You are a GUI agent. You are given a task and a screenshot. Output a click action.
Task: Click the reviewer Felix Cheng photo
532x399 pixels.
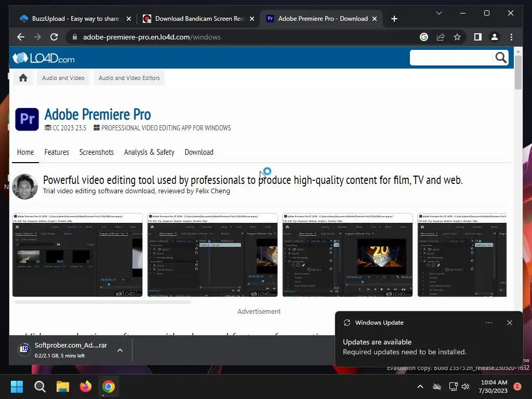click(x=25, y=187)
